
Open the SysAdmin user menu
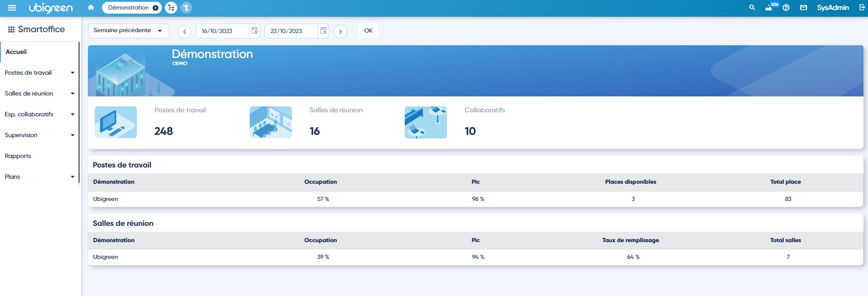[833, 8]
